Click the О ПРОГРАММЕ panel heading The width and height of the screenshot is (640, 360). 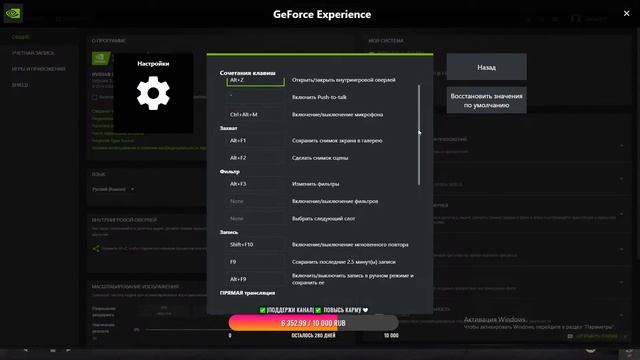click(109, 41)
